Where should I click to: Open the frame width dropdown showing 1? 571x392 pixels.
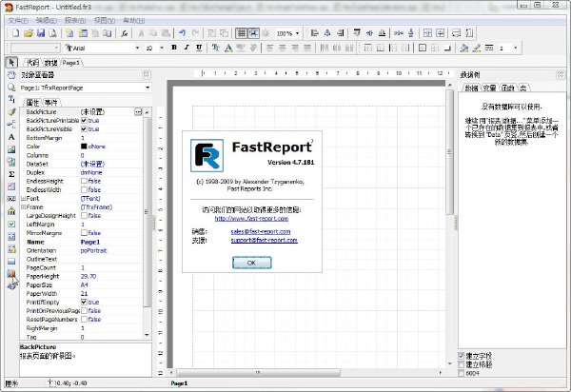515,48
